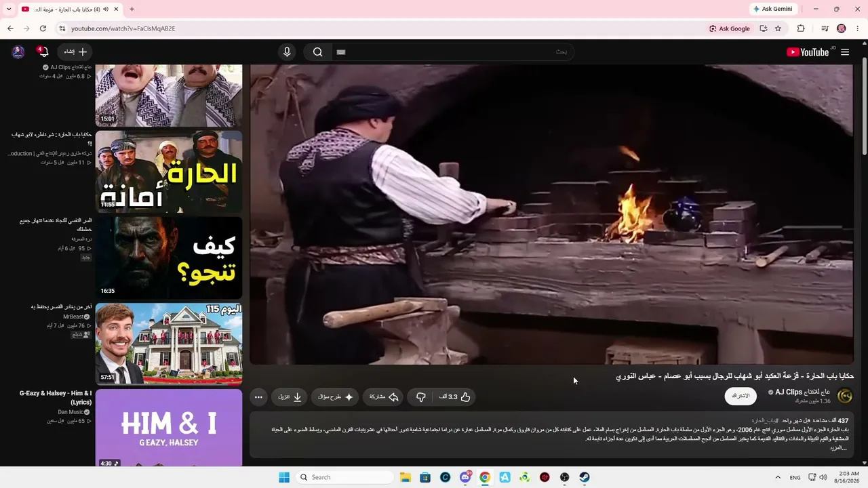
Task: Select the YouTube video tab
Action: coord(69,9)
